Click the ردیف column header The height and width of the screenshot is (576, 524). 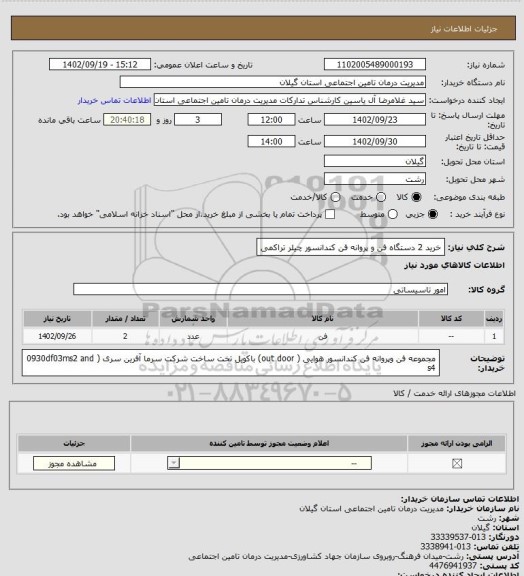pos(494,318)
